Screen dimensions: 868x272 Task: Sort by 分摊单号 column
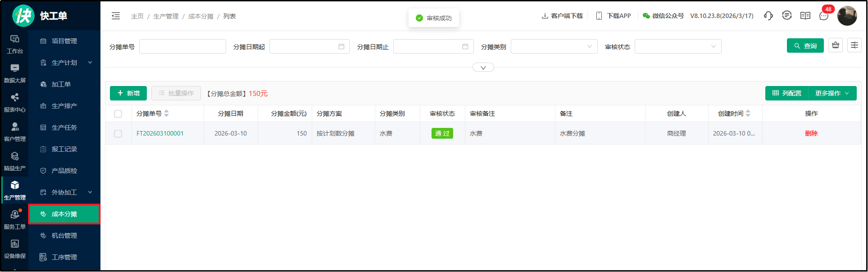[x=167, y=113]
